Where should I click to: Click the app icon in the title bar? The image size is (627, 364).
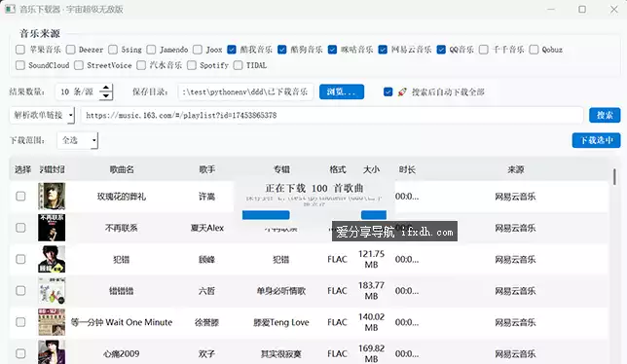pyautogui.click(x=10, y=9)
